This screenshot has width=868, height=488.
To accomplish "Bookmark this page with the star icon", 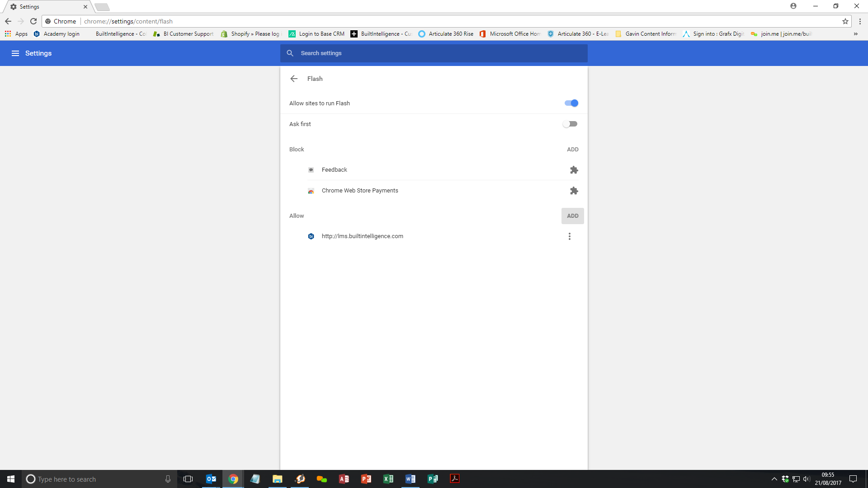I will pyautogui.click(x=845, y=21).
